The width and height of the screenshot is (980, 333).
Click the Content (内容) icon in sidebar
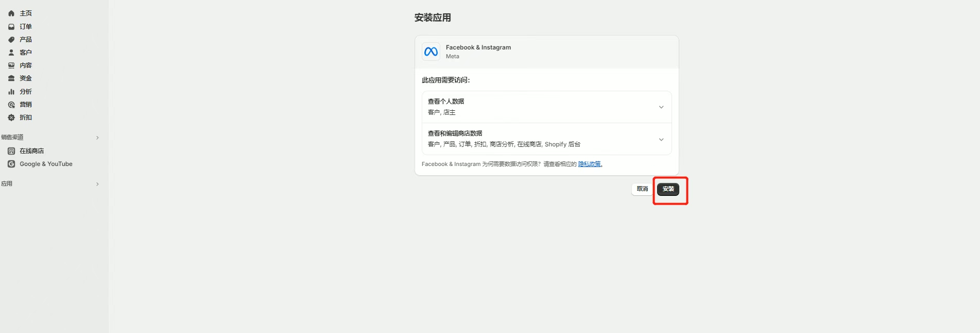pyautogui.click(x=11, y=65)
